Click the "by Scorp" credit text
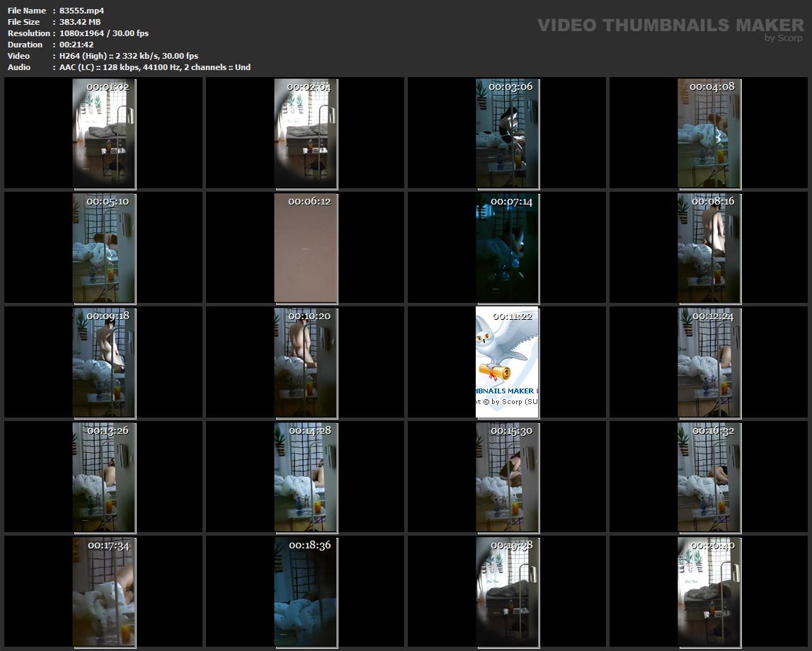Screen dimensions: 812x651 (x=784, y=38)
